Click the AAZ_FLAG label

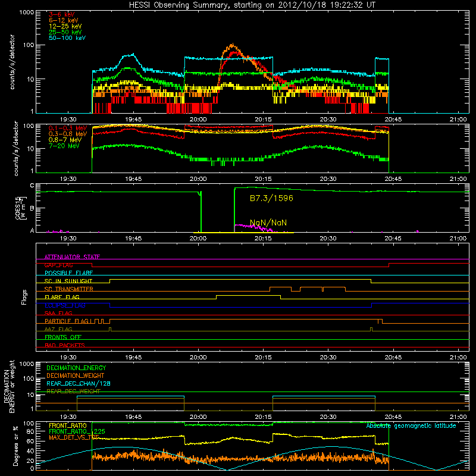click(58, 329)
